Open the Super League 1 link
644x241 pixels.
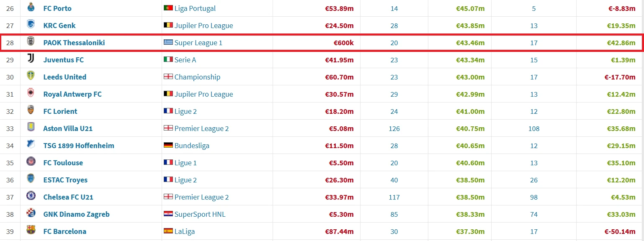[198, 43]
